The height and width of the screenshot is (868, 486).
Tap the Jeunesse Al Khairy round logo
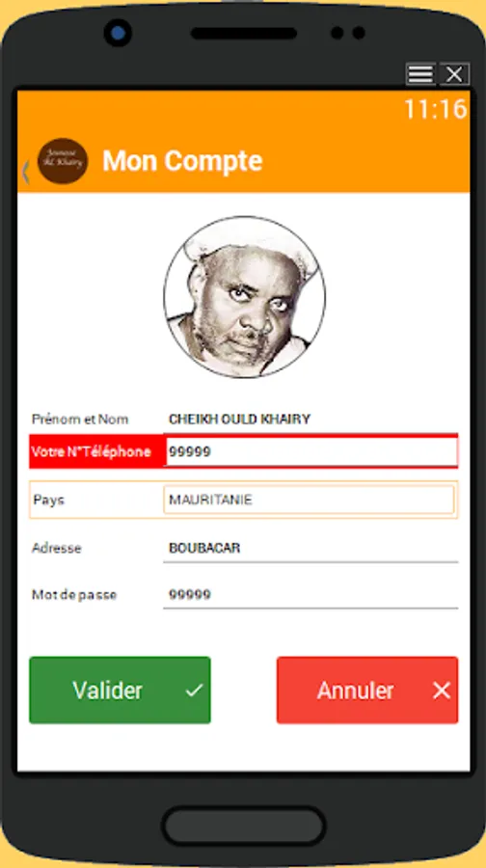tap(63, 160)
